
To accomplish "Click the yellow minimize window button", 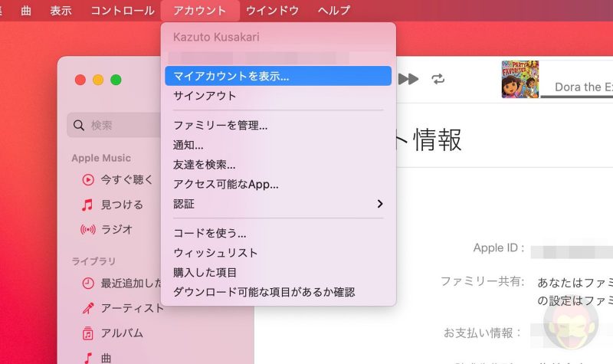I will pyautogui.click(x=98, y=80).
